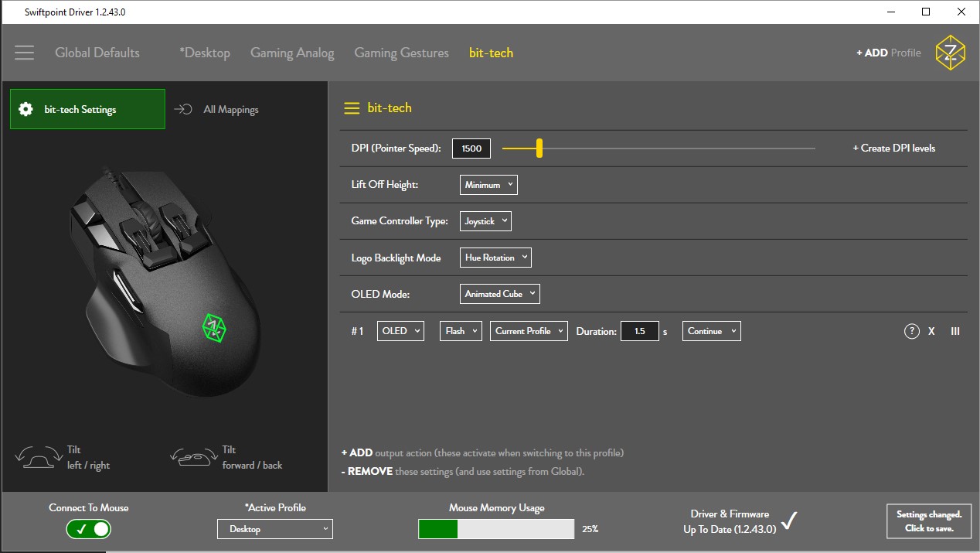Open the Lift Off Height dropdown

[x=488, y=185]
